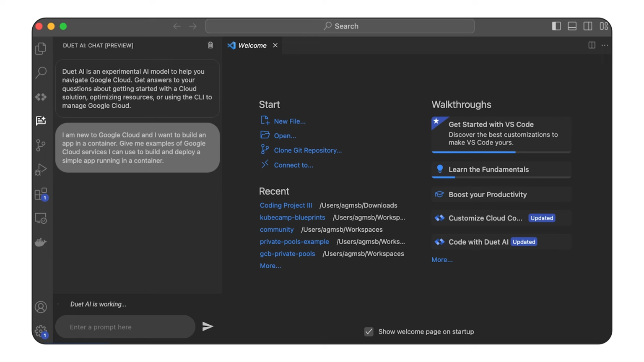Toggle the secondary side bar
644x362 pixels.
[588, 26]
